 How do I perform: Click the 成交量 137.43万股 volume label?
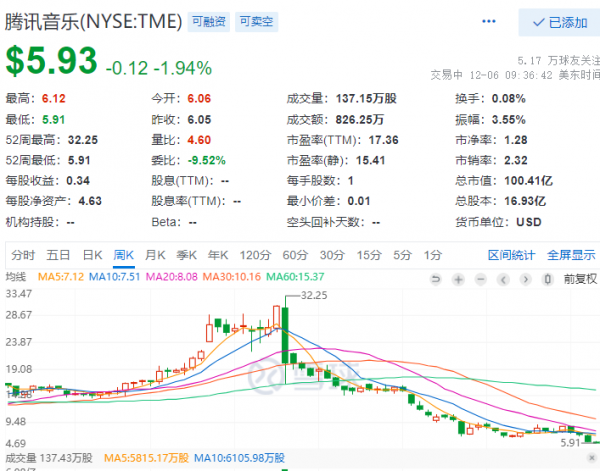49,458
